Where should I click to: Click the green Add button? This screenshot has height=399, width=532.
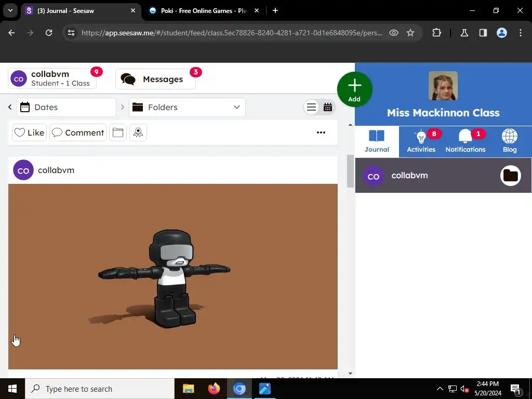coord(354,89)
